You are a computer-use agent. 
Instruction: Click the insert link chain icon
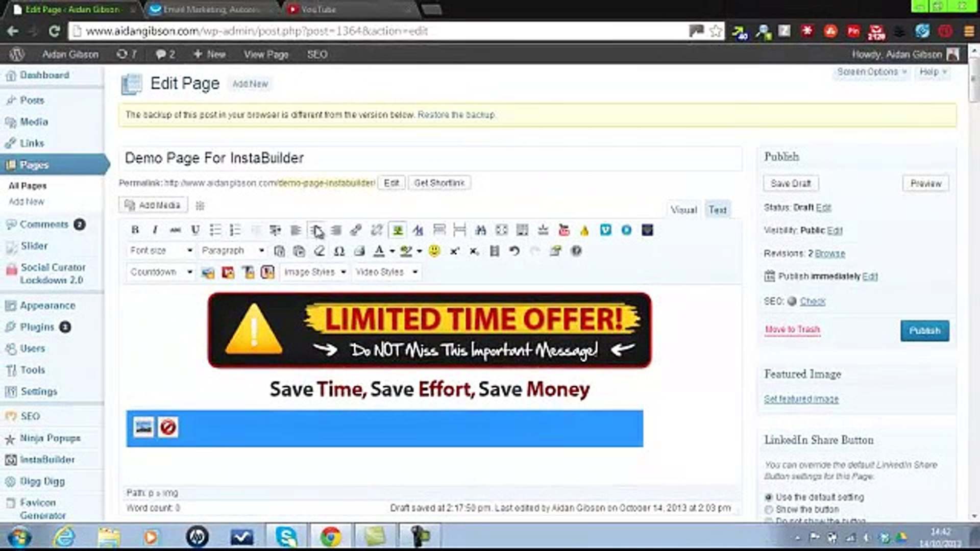356,230
